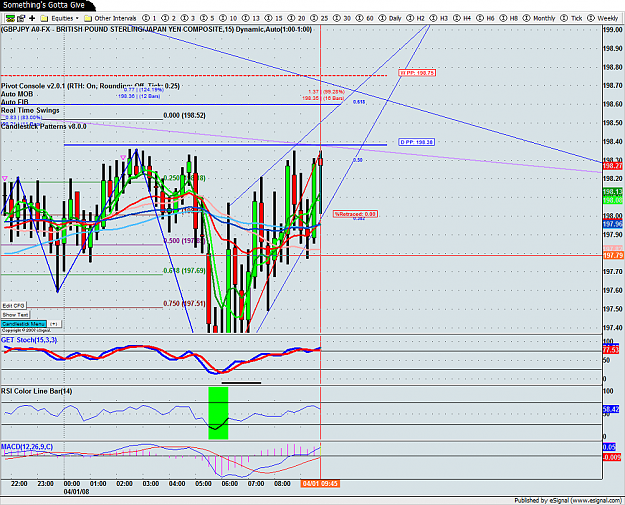Switch chart to Weekly interval

click(602, 18)
